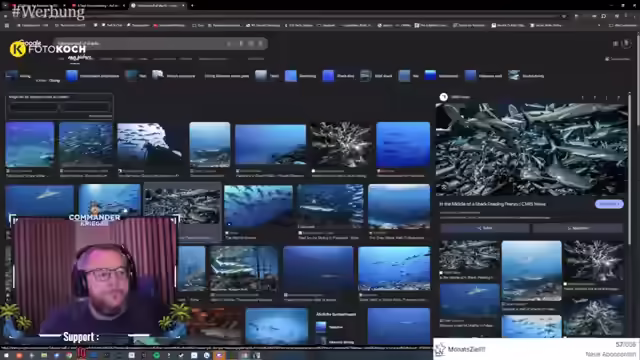Open a new browser tab with plus
640x360 pixels.
click(192, 5)
